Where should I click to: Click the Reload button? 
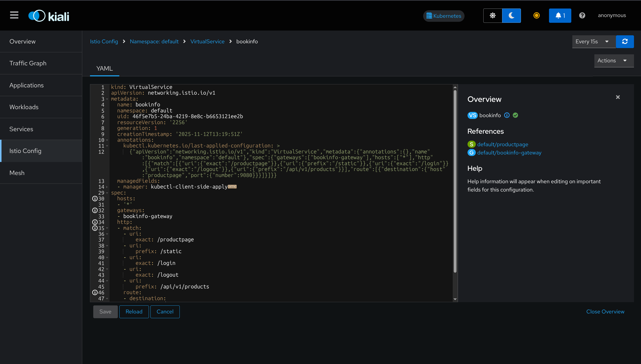pos(134,311)
